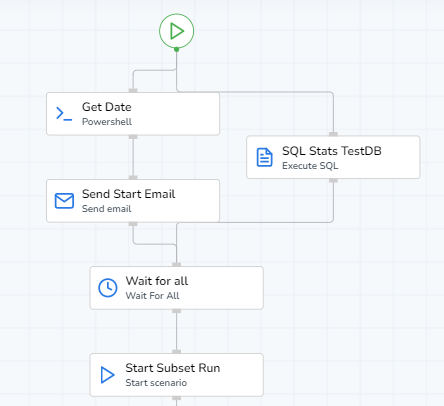Select the Wait for all node

click(176, 288)
